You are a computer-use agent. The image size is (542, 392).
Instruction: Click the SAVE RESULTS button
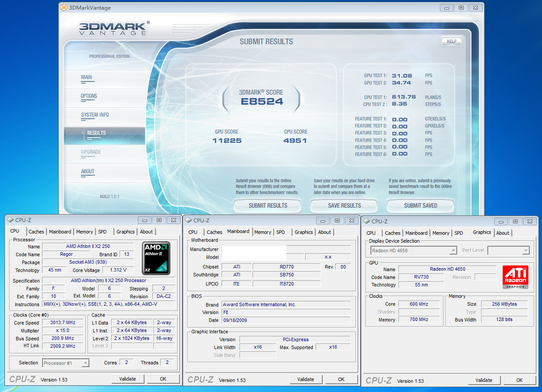click(x=344, y=205)
